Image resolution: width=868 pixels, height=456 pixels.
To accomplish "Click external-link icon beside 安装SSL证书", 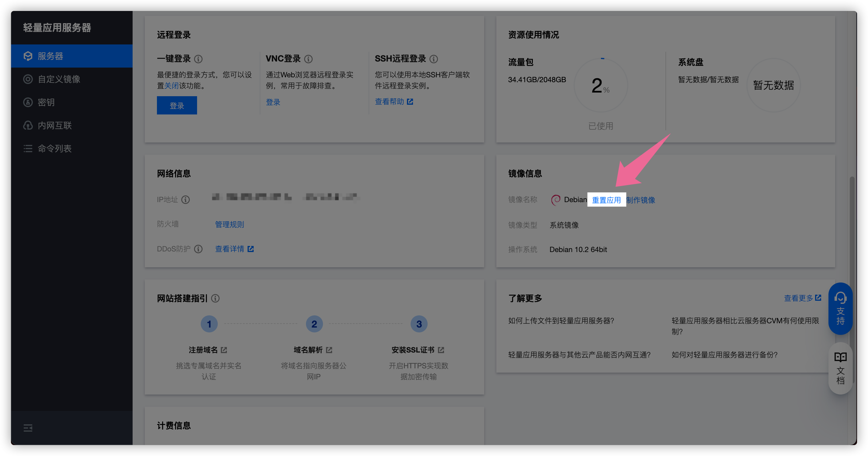I will (x=441, y=350).
